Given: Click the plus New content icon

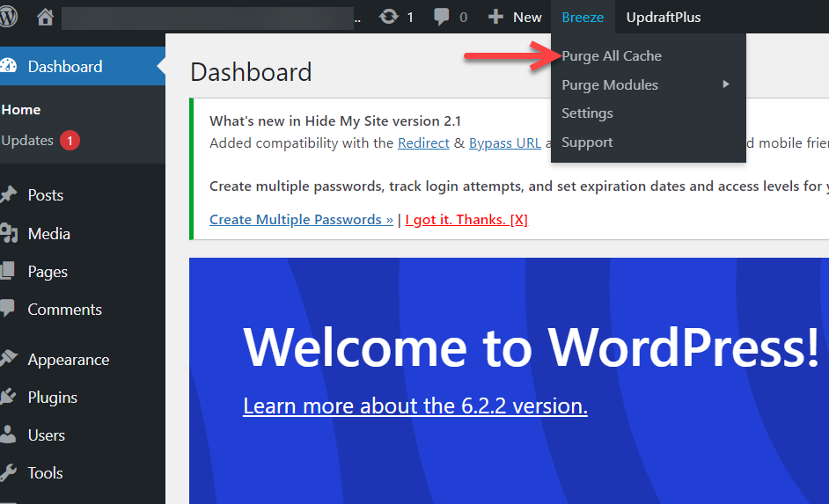Looking at the screenshot, I should point(495,17).
